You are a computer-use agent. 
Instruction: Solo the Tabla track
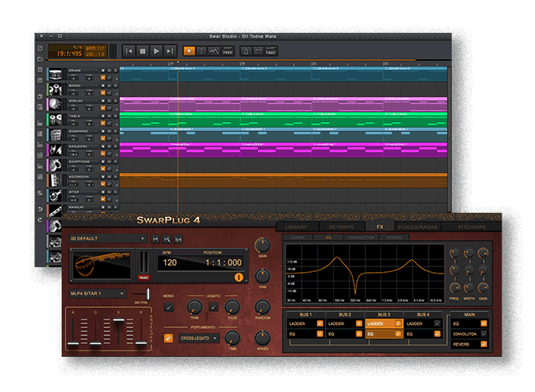(x=115, y=116)
